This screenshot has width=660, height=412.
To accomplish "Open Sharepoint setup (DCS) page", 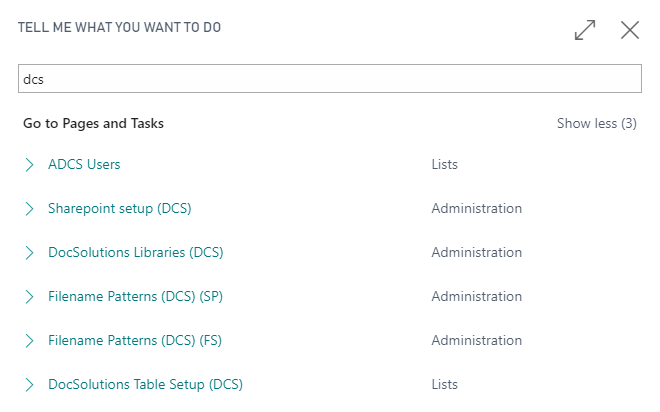I will click(x=119, y=209).
